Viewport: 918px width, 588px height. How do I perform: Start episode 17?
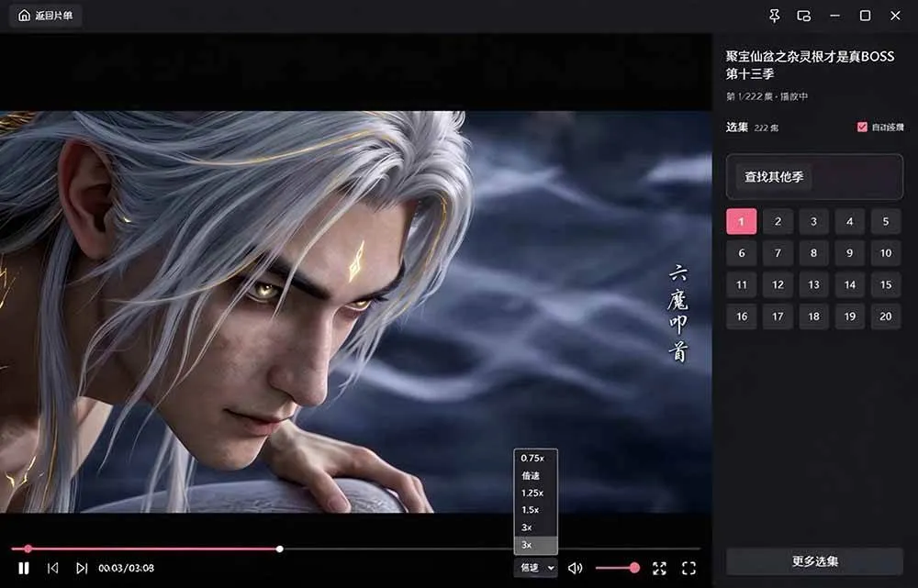[x=778, y=316]
